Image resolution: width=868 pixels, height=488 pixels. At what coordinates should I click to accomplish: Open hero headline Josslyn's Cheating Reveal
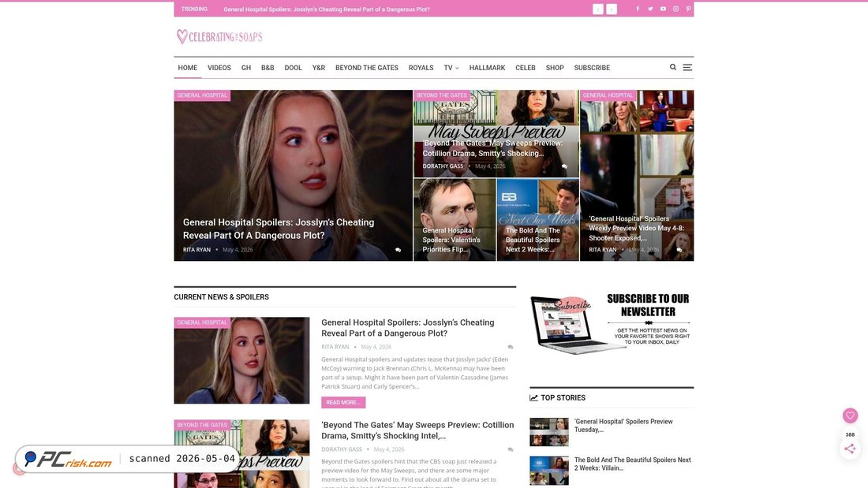tap(279, 229)
